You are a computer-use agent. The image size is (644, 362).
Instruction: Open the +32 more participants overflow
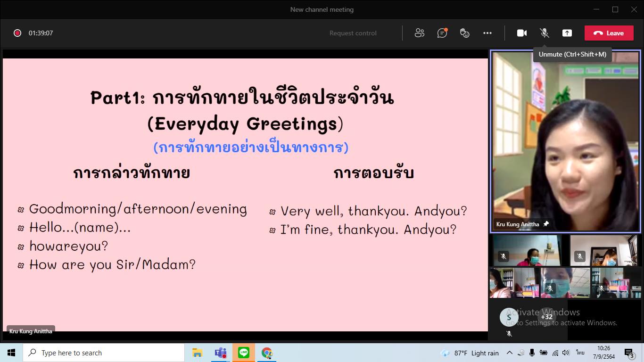tap(546, 317)
